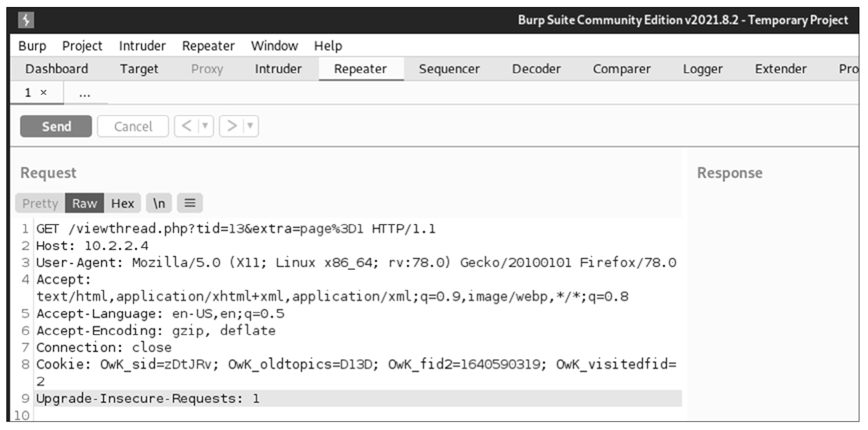Switch the request view to Hex
The height and width of the screenshot is (430, 868).
[122, 204]
